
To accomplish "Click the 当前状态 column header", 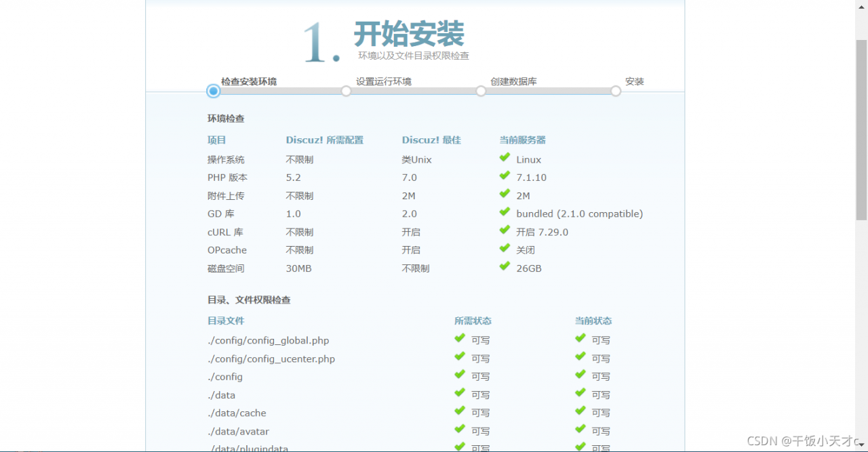I will tap(593, 321).
